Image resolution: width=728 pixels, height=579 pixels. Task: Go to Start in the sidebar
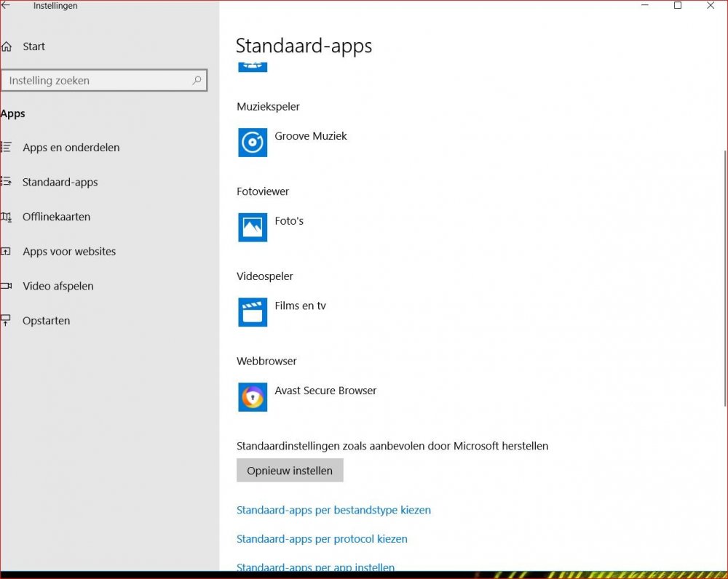pos(34,47)
